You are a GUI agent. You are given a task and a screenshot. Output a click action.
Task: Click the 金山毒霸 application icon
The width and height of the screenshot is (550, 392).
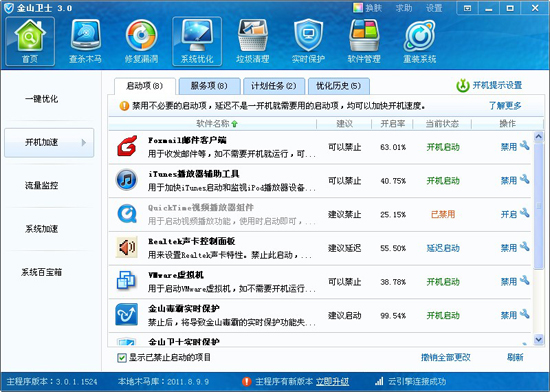click(127, 315)
